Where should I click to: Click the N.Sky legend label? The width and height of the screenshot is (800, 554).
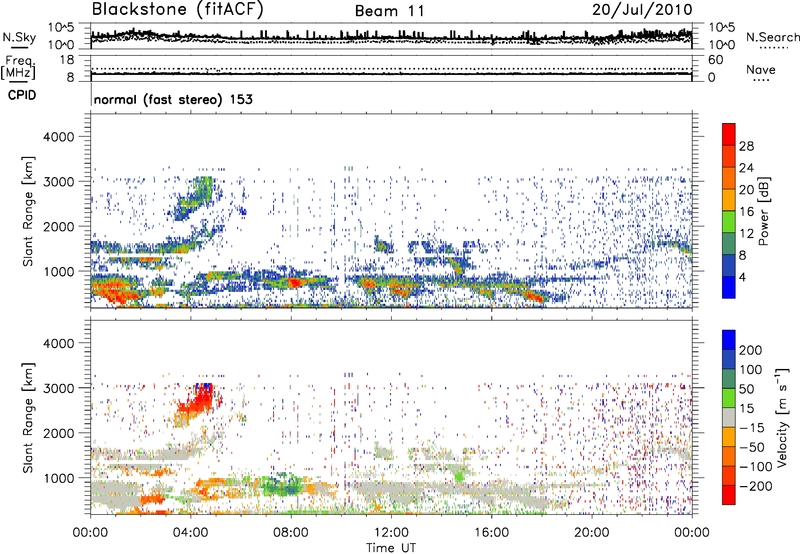tap(19, 37)
